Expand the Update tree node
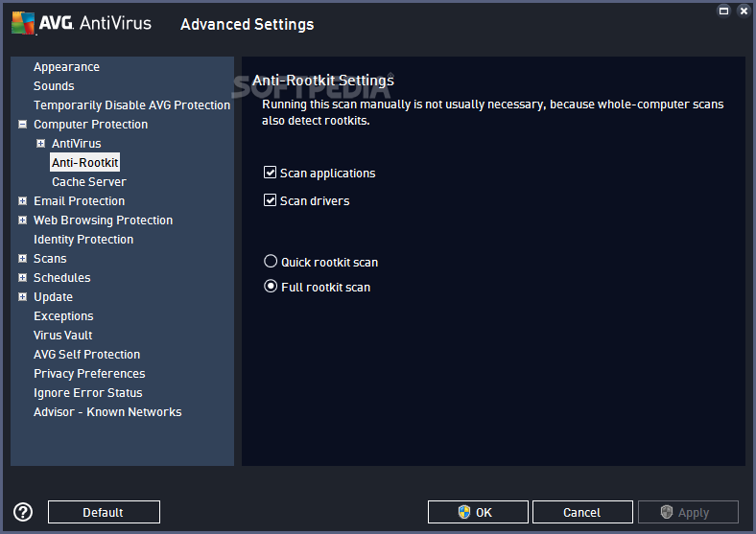Viewport: 756px width, 534px height. (x=22, y=297)
